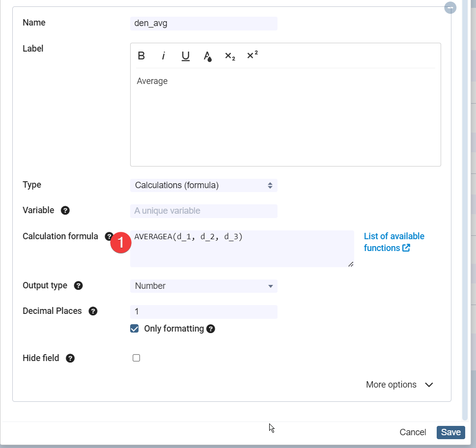Enable the Hide field checkbox
Screen dimensions: 476x448
(x=137, y=358)
